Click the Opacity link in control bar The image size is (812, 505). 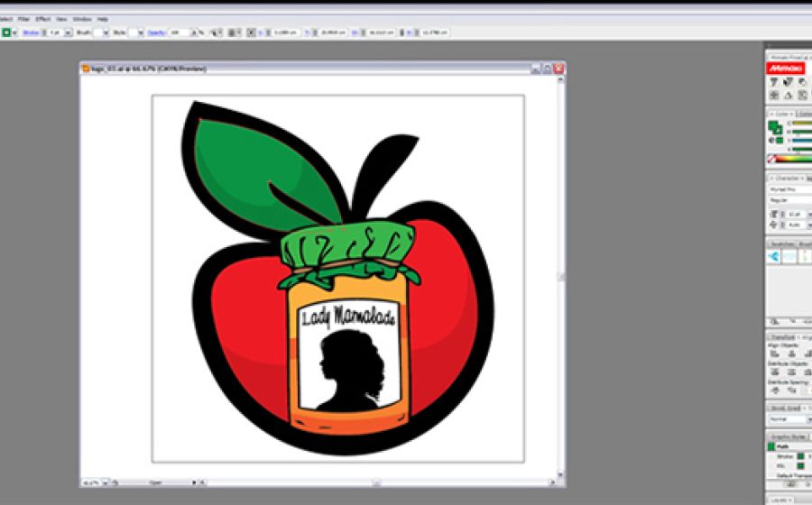tap(156, 32)
